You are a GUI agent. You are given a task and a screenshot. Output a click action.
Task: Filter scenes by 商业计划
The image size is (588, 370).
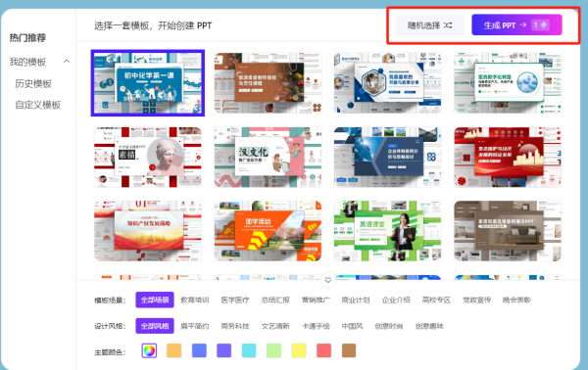point(356,300)
